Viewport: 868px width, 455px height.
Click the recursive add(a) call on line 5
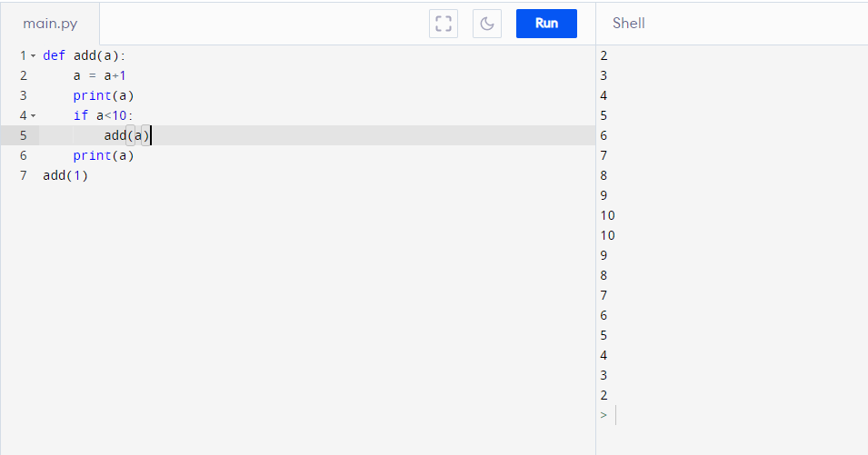pos(126,135)
